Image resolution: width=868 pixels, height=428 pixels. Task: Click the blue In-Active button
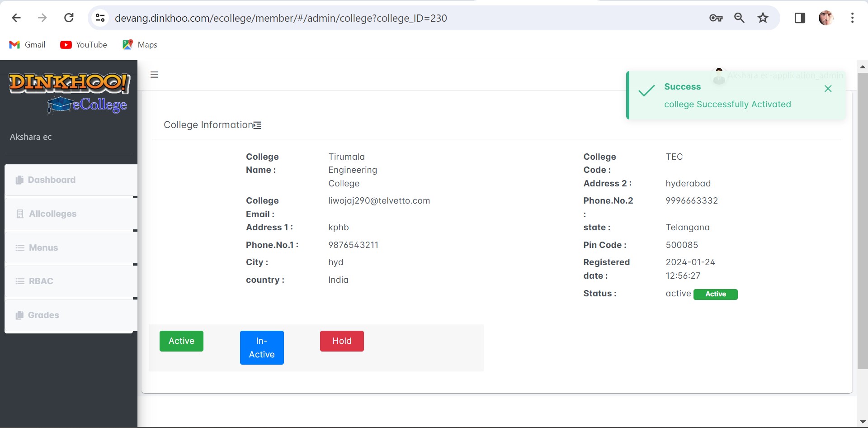[x=262, y=347]
